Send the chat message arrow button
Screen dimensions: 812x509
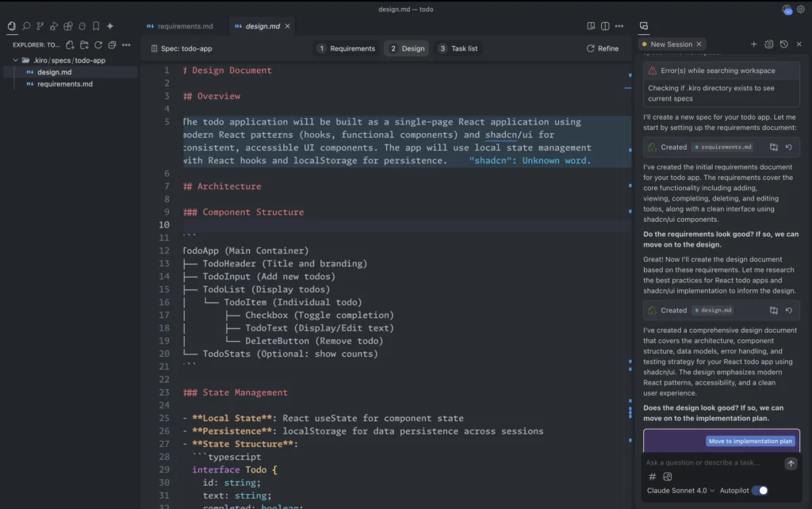[x=791, y=464]
